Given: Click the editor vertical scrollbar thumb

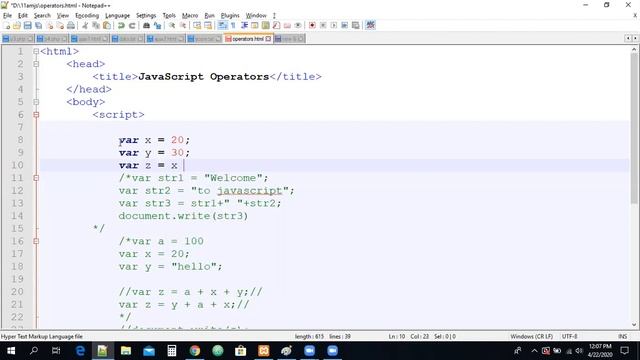Looking at the screenshot, I should pyautogui.click(x=634, y=129).
